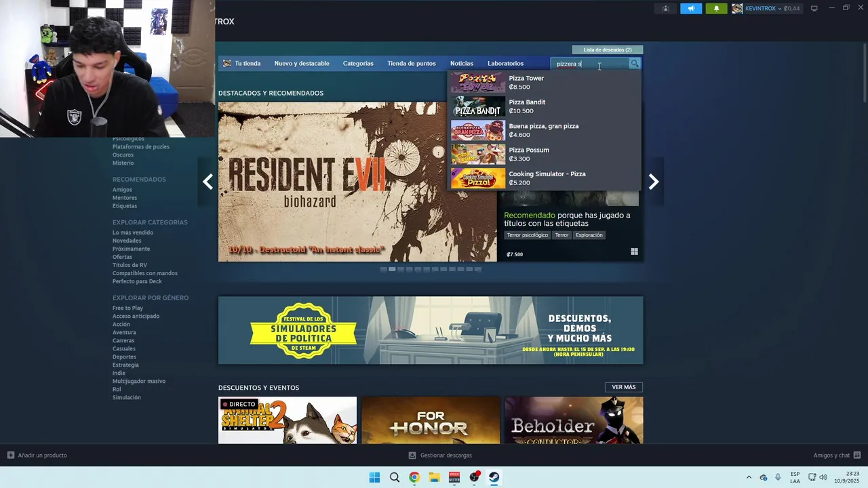This screenshot has height=488, width=868.
Task: Go to next featured carousel item
Action: pos(653,182)
